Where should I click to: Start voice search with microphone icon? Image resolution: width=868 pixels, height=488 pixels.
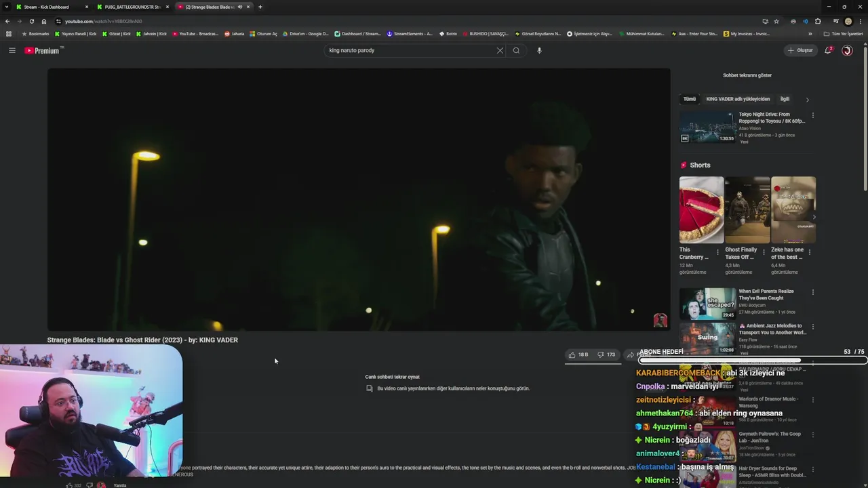pyautogui.click(x=539, y=50)
